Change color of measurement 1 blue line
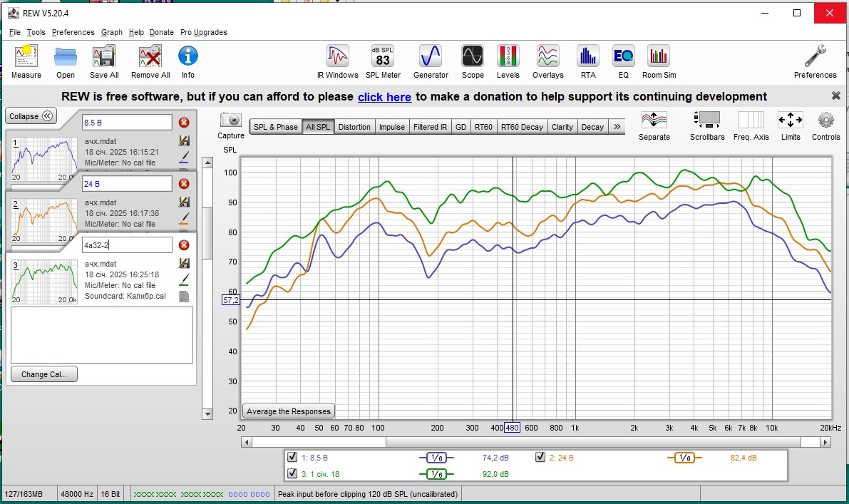The image size is (849, 504). pos(184,157)
